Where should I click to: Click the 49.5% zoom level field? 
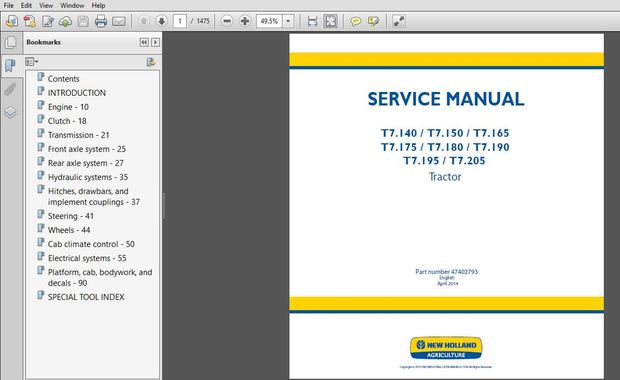pos(269,21)
